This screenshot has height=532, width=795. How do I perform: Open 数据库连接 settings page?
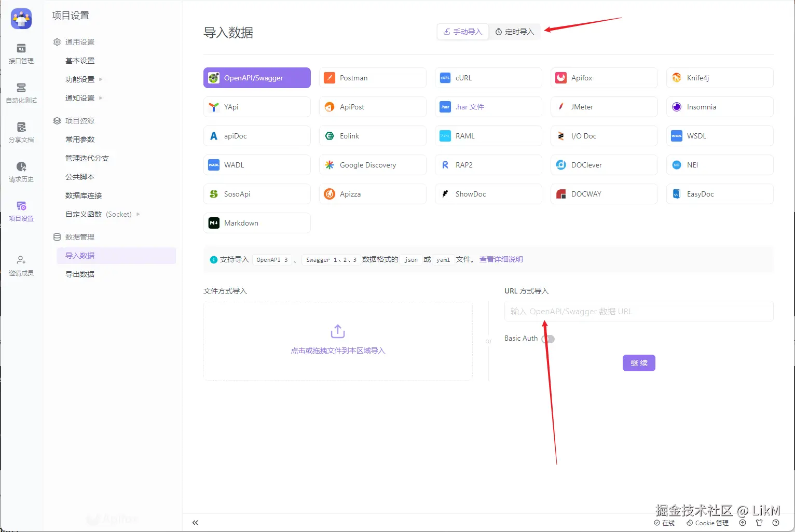click(x=84, y=195)
